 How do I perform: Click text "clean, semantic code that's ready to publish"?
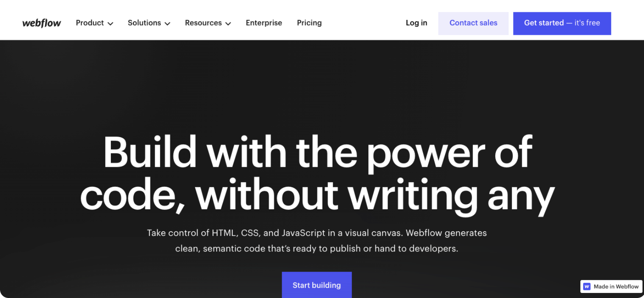pos(268,249)
